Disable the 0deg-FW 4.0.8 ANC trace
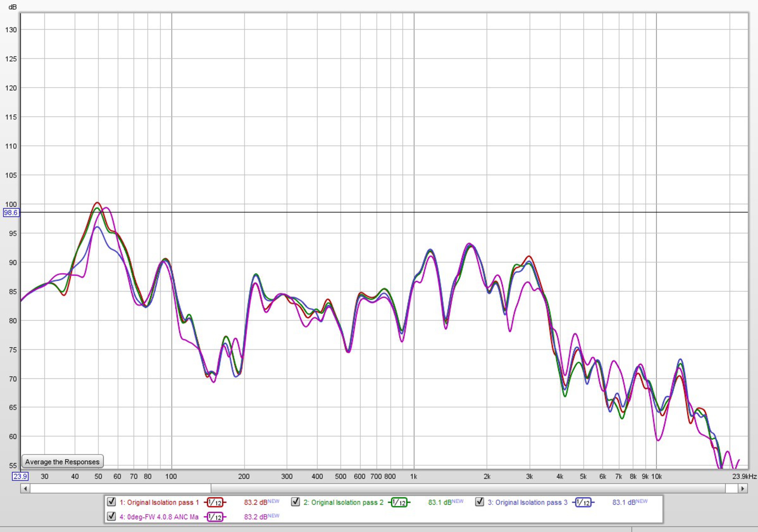The image size is (758, 532). tap(112, 516)
